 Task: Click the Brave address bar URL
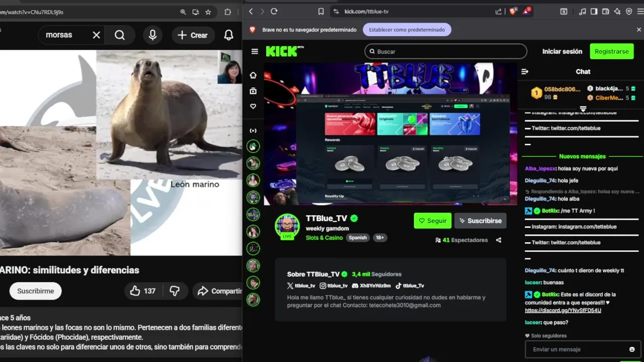(x=366, y=12)
